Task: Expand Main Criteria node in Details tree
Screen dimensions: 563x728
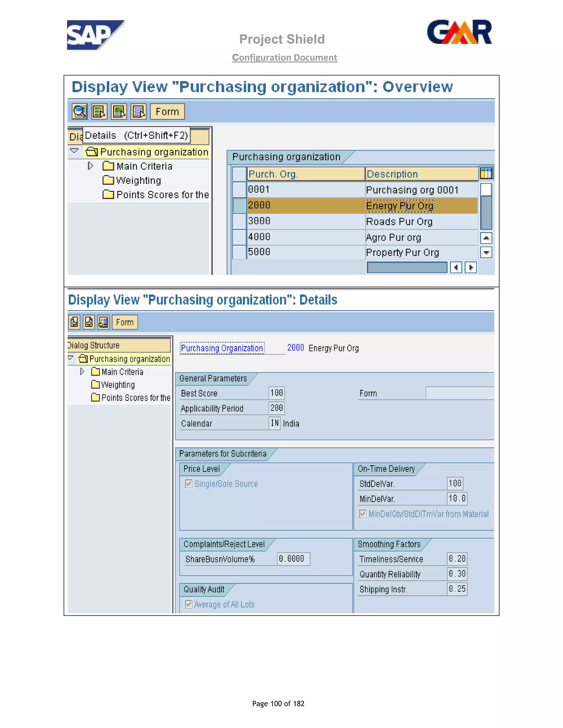Action: pos(82,371)
